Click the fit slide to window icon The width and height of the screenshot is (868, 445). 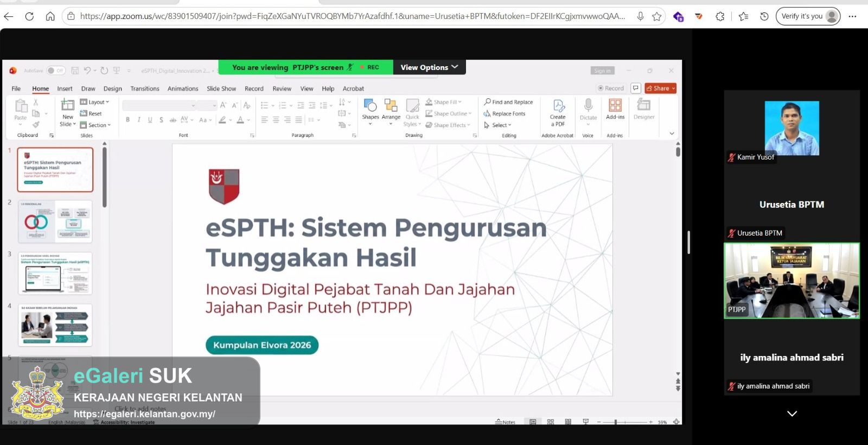coord(676,422)
